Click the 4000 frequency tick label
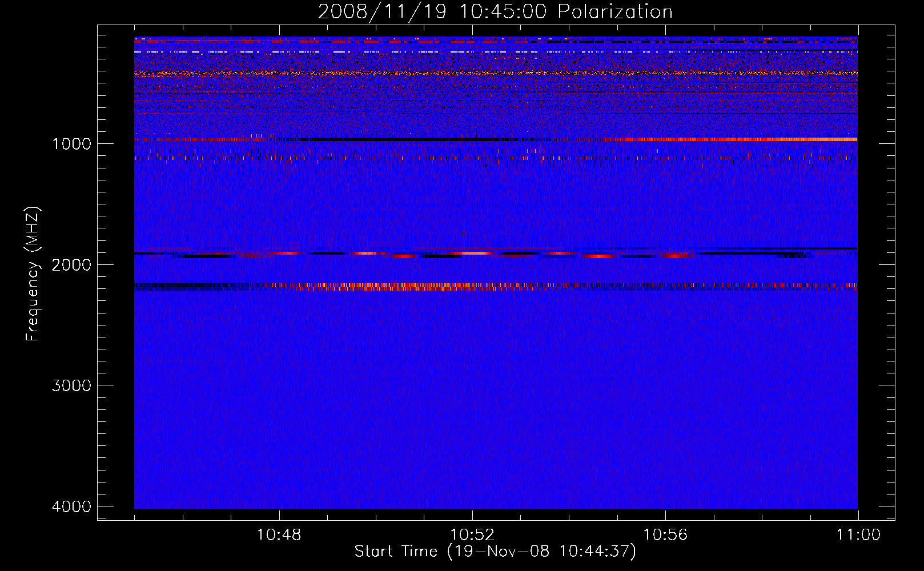 point(71,506)
